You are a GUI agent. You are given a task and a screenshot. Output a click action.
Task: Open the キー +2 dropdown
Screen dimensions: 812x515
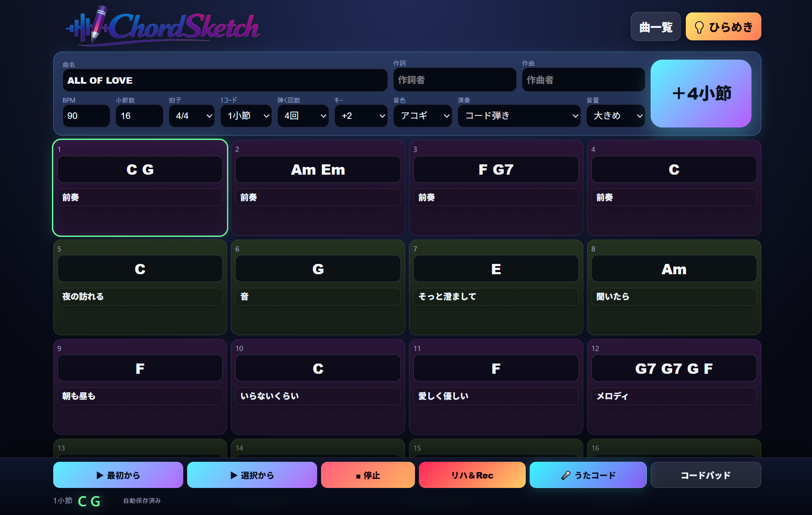pyautogui.click(x=361, y=116)
